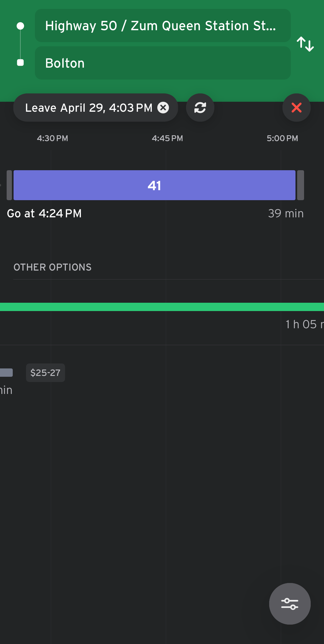This screenshot has width=324, height=644.
Task: Open trip options via the sliders icon
Action: pos(290,604)
